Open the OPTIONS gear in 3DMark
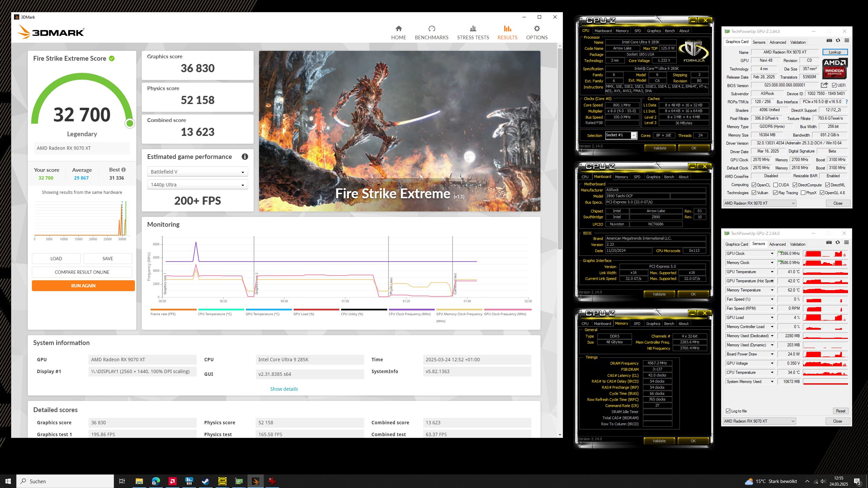 (x=537, y=33)
